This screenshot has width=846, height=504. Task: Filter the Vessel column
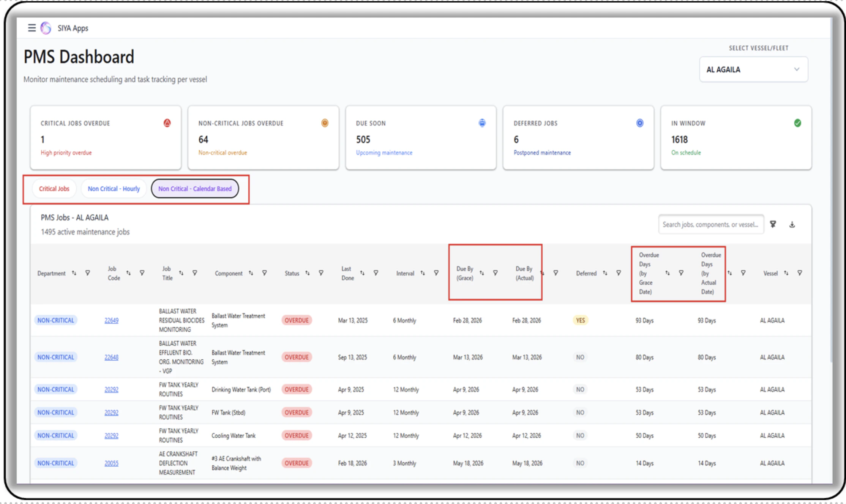coord(800,273)
